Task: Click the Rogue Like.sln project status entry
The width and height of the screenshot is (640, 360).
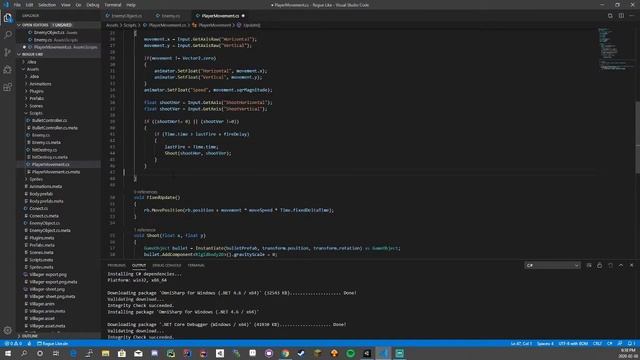Action: (x=53, y=344)
